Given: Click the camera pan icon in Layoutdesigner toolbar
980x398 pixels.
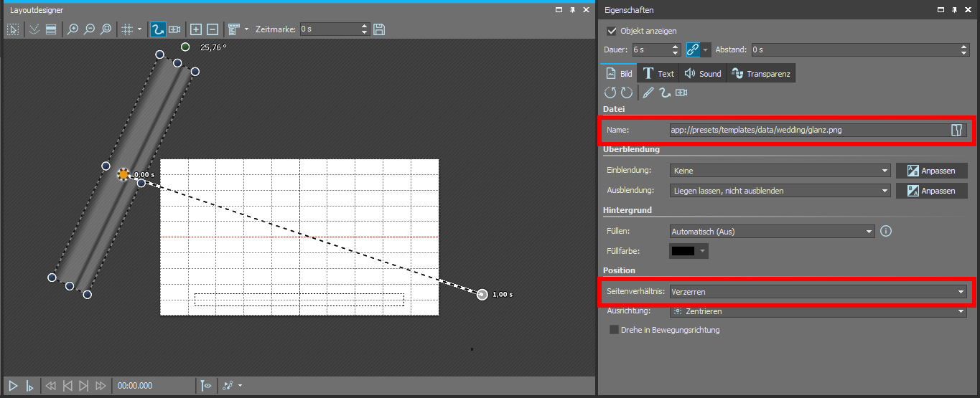Looking at the screenshot, I should point(174,29).
